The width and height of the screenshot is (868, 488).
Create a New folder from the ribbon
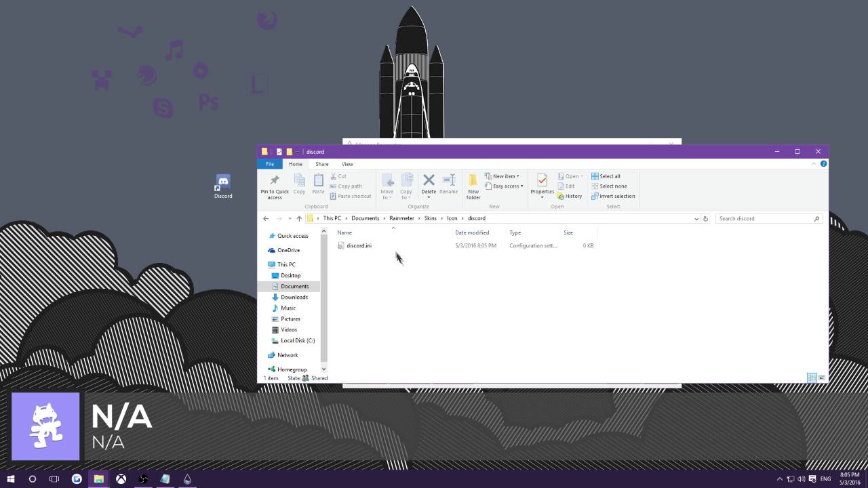tap(473, 186)
